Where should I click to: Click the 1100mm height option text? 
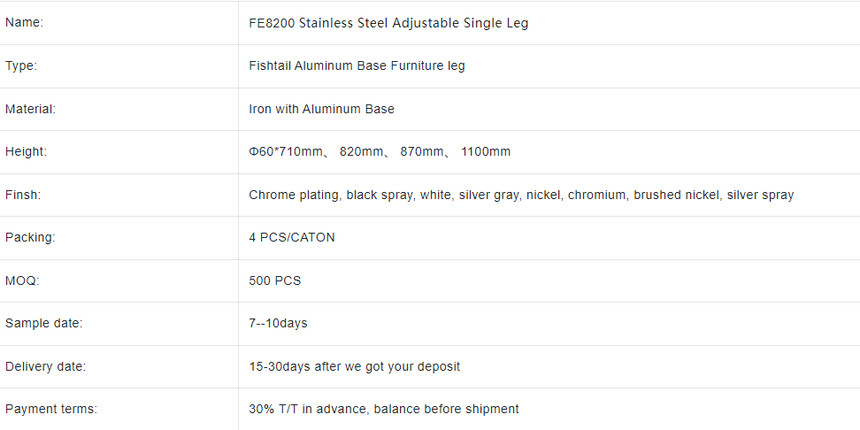486,152
